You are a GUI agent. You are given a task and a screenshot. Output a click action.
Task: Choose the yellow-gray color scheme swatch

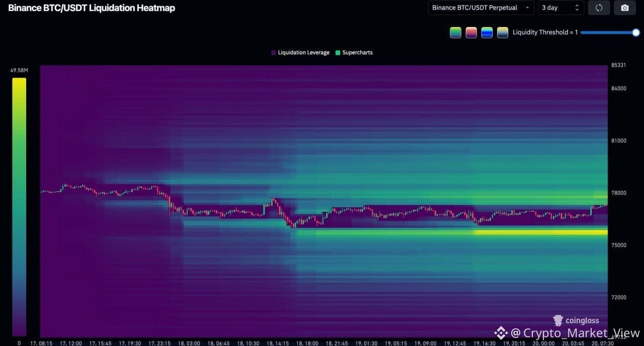(x=502, y=32)
